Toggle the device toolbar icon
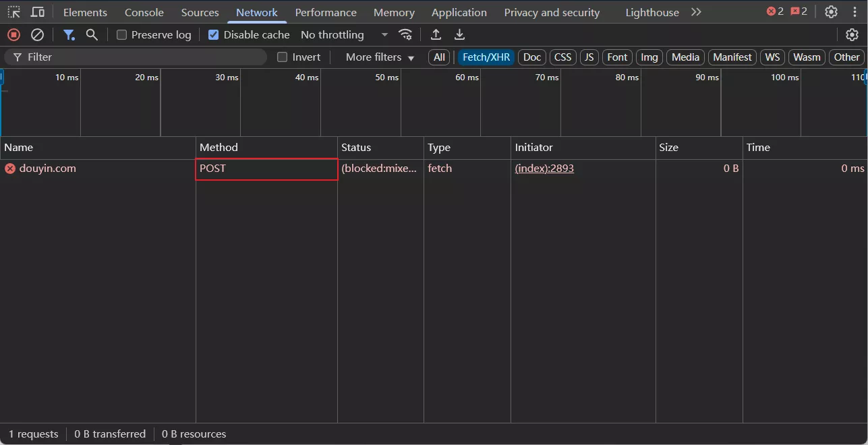The height and width of the screenshot is (445, 868). tap(38, 12)
